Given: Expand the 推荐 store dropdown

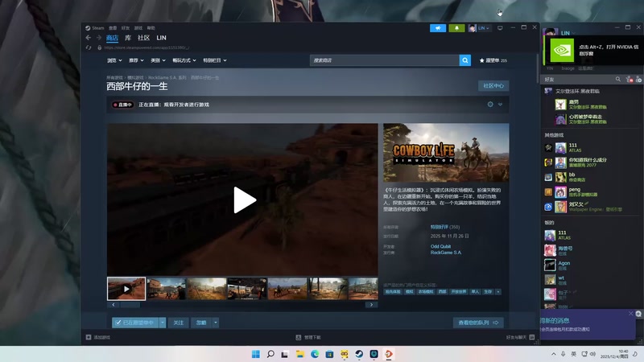Looking at the screenshot, I should click(136, 60).
